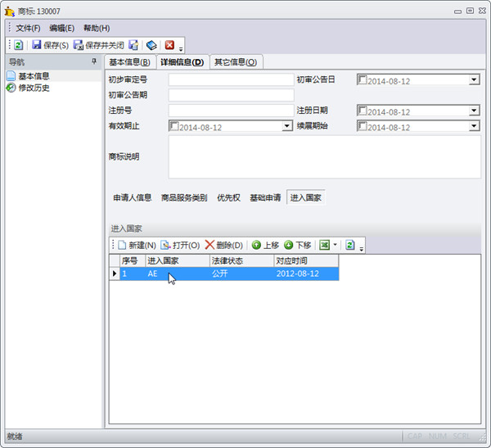Switch to 申请人信息 sub-tab
The width and height of the screenshot is (491, 448).
tap(132, 197)
